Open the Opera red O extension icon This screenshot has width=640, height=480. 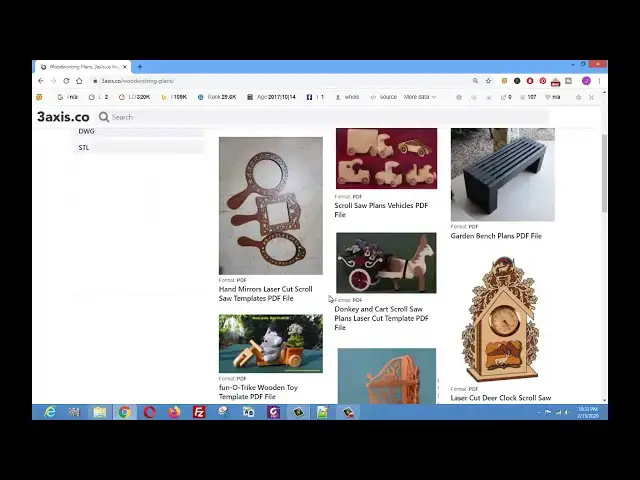tap(530, 81)
